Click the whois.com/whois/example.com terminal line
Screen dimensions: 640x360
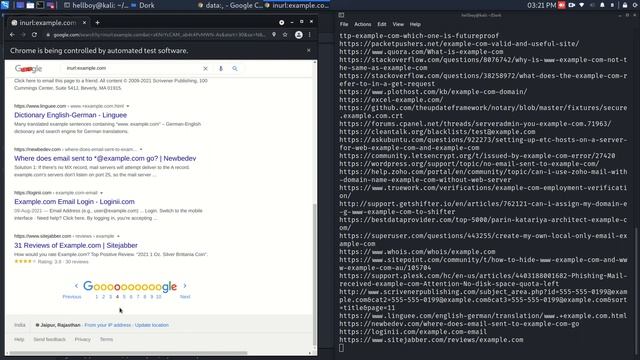tap(417, 252)
